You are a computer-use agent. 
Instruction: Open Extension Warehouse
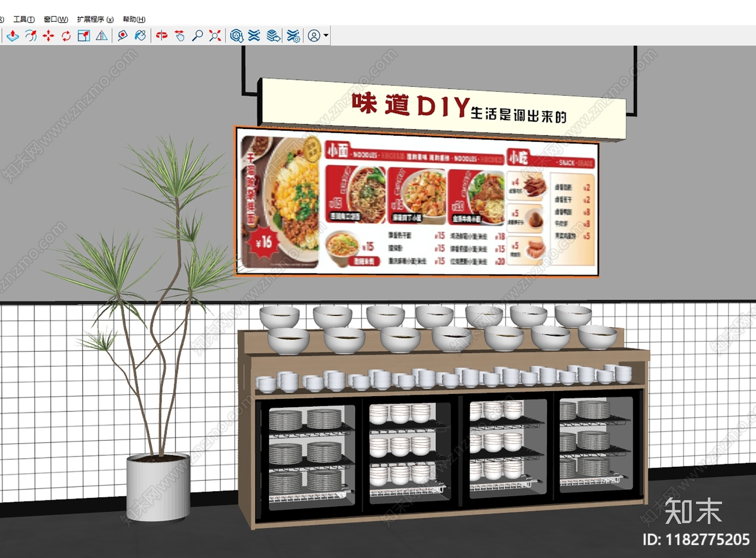254,35
